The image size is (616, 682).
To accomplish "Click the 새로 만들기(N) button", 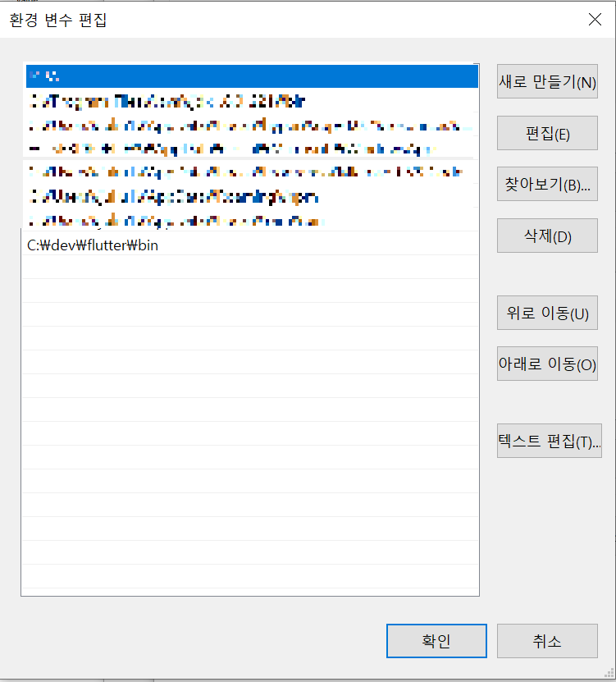I will (x=547, y=81).
